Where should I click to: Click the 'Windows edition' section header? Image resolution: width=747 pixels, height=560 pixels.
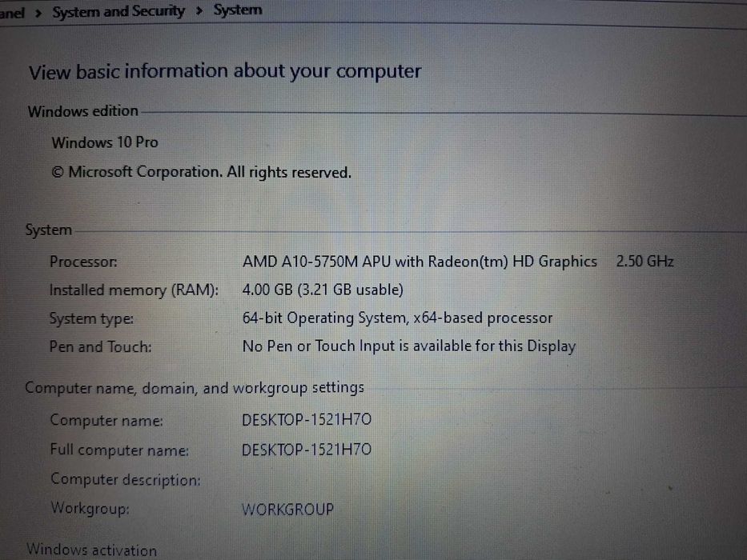pos(83,111)
